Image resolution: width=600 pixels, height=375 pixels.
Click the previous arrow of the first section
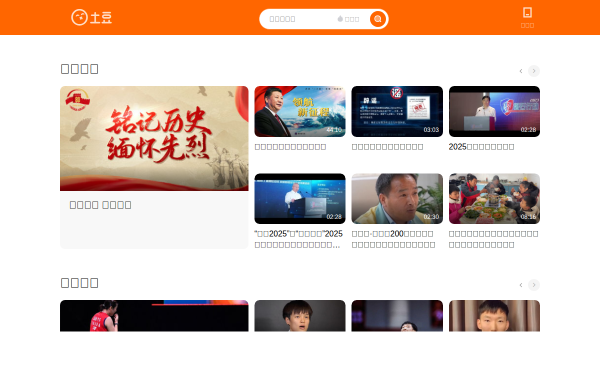521,71
